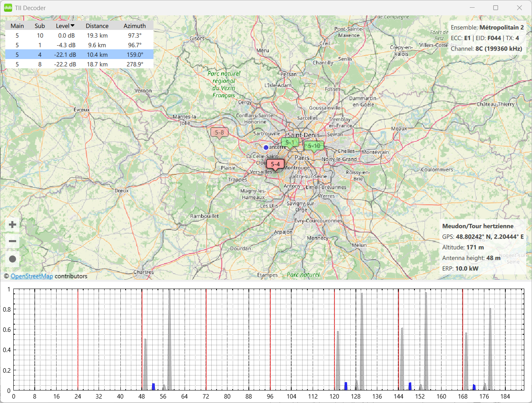Click the gray peak near carrier 178
Image resolution: width=532 pixels, height=403 pixels.
pyautogui.click(x=490, y=349)
